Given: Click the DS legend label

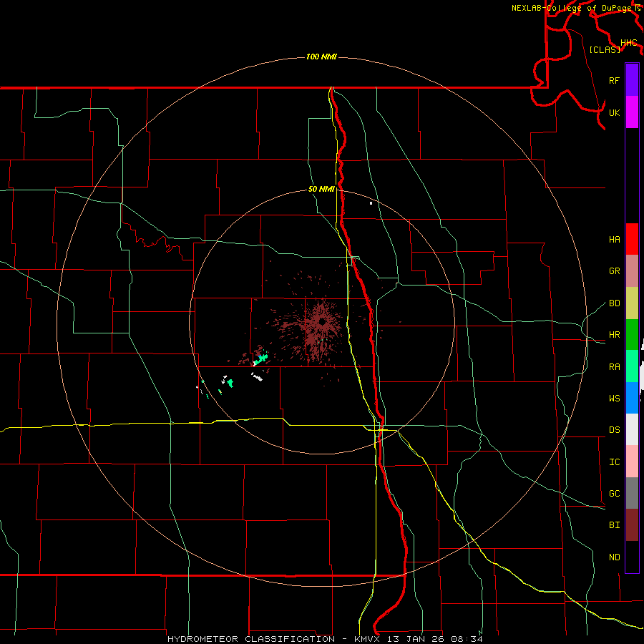Looking at the screenshot, I should (614, 430).
